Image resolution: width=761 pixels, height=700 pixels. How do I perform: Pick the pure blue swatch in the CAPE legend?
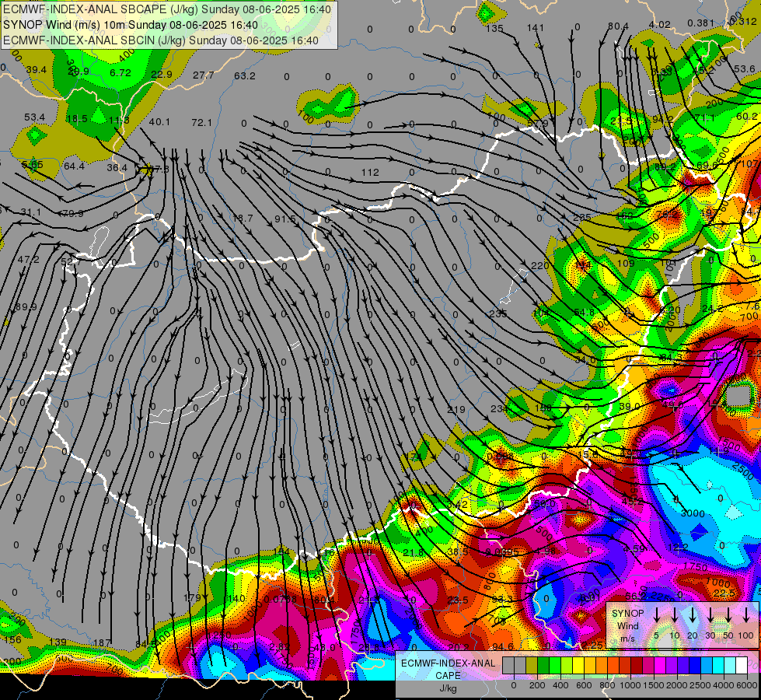click(x=694, y=666)
